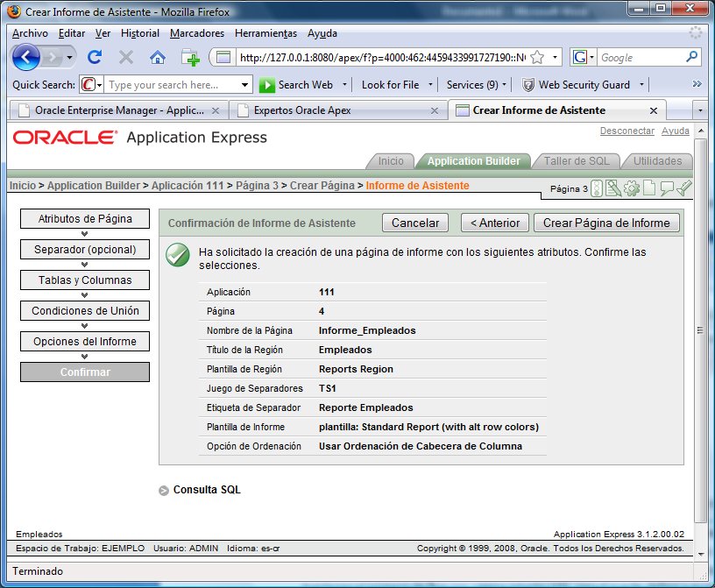This screenshot has height=588, width=715.
Task: Open the Web Security Guard dropdown arrow
Action: point(641,84)
